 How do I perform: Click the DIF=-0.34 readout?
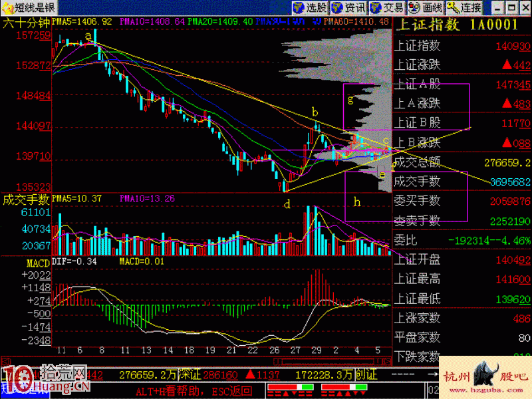tap(74, 261)
